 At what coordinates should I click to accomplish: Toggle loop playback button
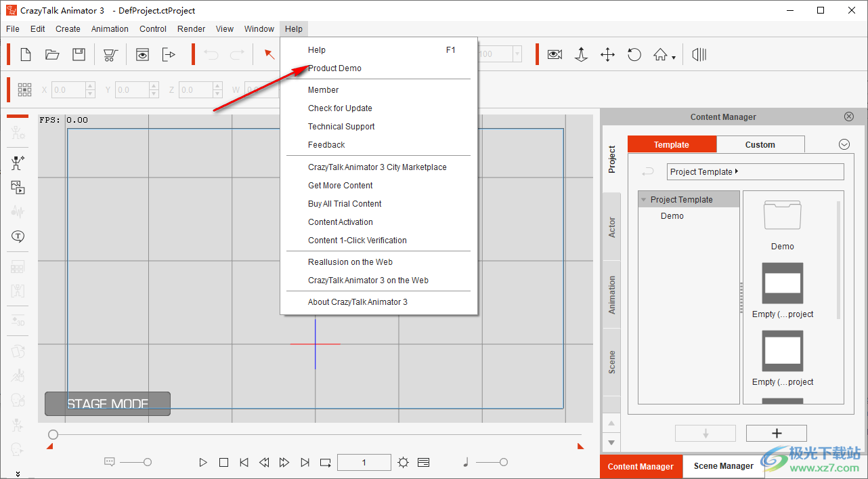click(x=326, y=463)
